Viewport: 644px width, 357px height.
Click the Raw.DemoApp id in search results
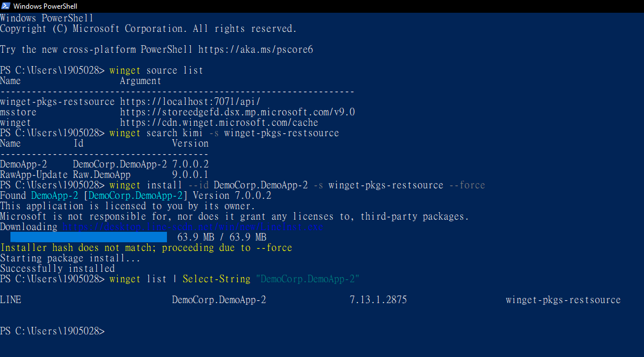click(x=101, y=175)
